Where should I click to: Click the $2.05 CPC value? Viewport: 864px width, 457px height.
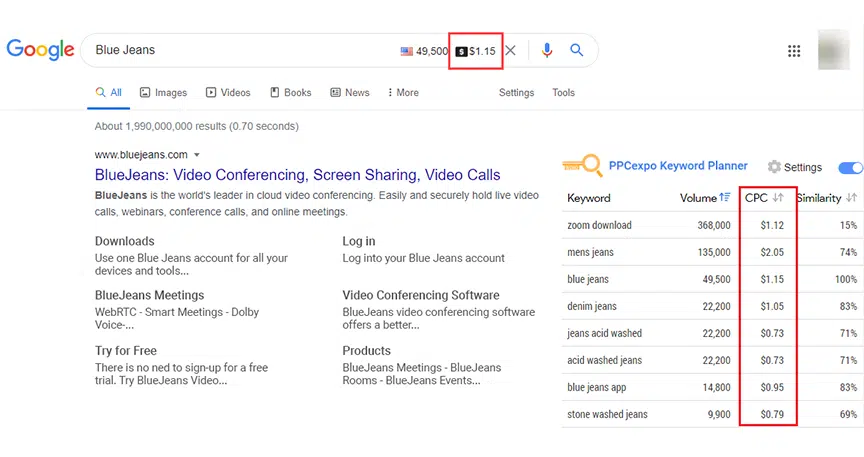click(x=772, y=252)
